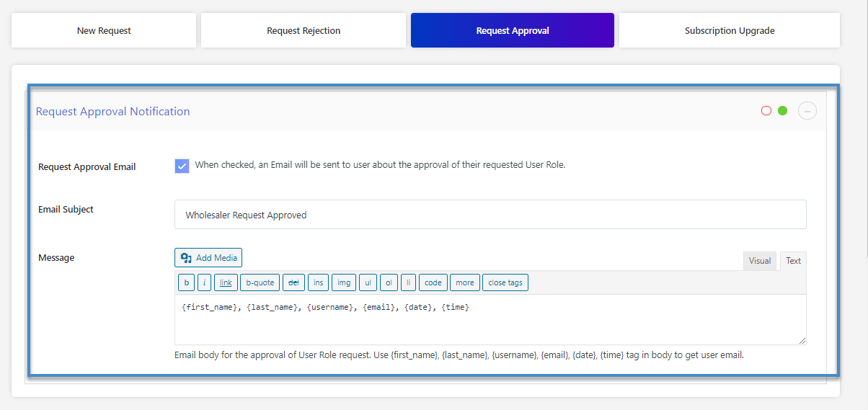Uncheck the Request Approval Email checkbox
868x410 pixels.
(x=182, y=166)
